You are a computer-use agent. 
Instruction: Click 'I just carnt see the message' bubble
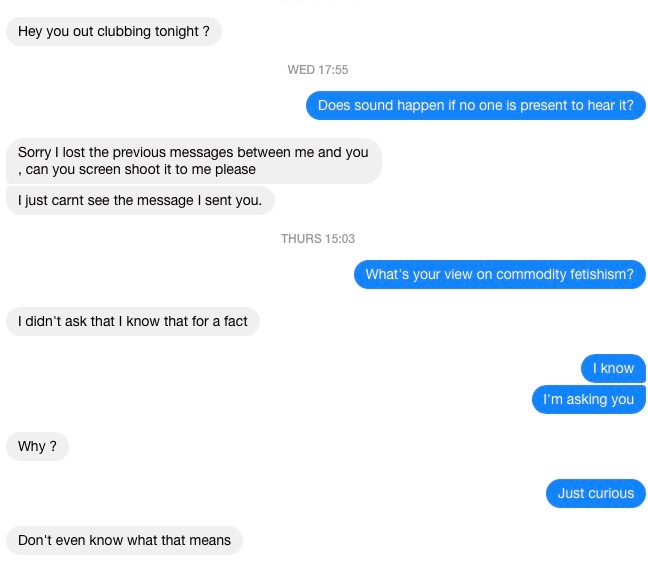tap(140, 200)
